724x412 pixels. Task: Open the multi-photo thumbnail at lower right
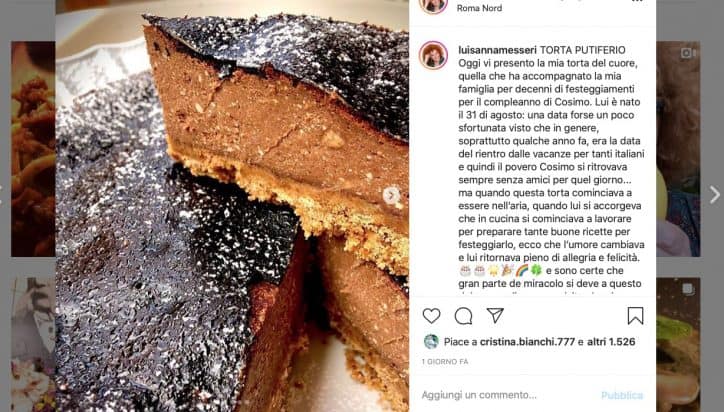pyautogui.click(x=678, y=345)
